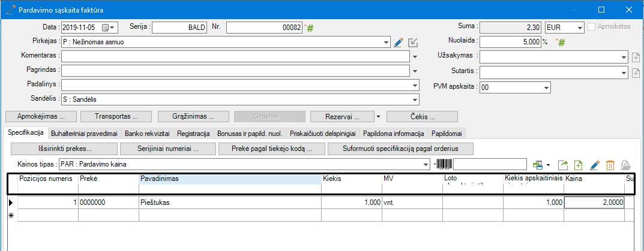Expand the PVM apskaita dropdown

pyautogui.click(x=546, y=87)
